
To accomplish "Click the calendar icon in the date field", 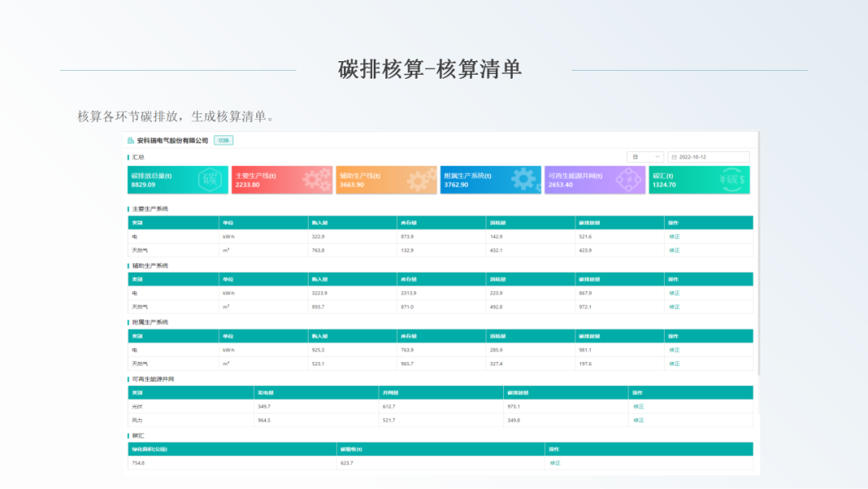I will [x=674, y=158].
